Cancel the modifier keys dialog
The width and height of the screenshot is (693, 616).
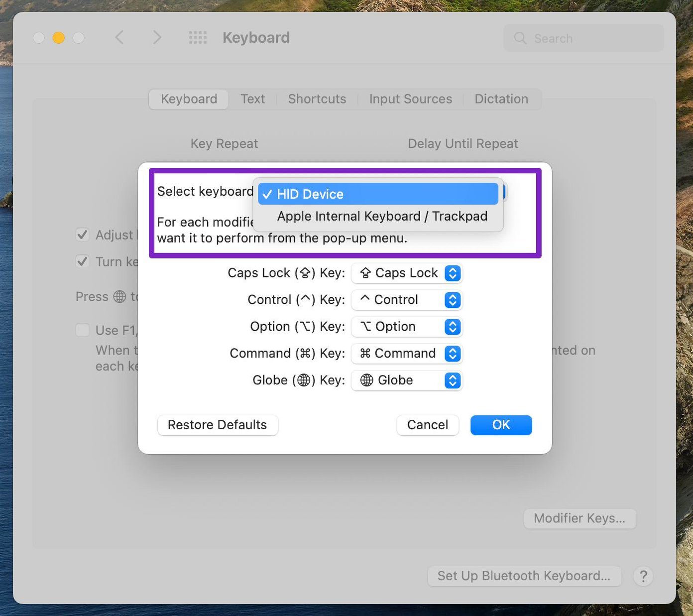coord(428,425)
